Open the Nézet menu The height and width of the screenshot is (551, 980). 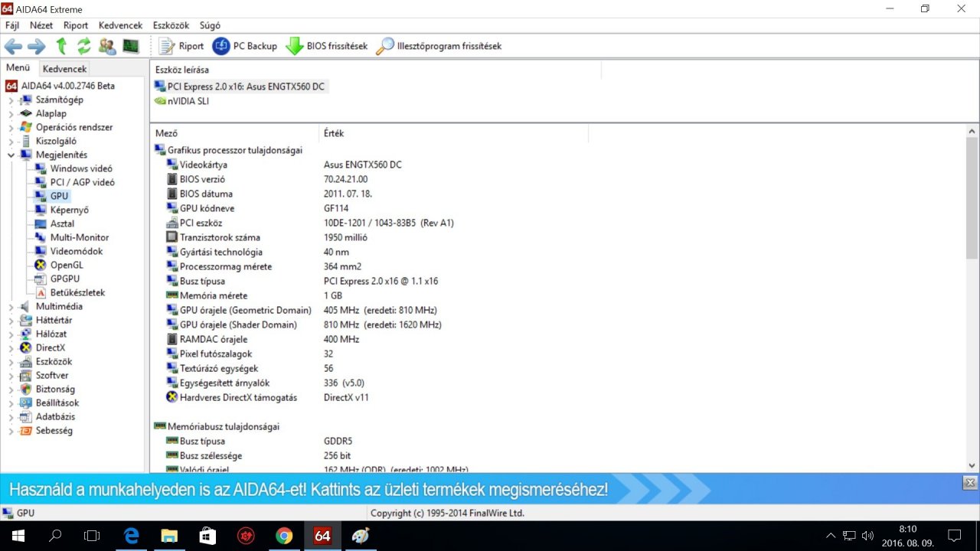(41, 25)
